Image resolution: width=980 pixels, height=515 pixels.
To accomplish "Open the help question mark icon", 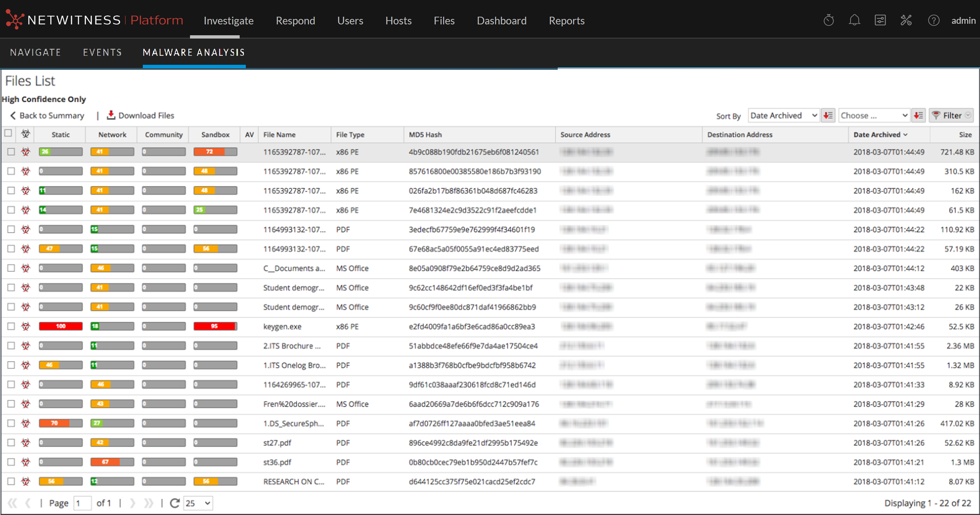I will 934,20.
